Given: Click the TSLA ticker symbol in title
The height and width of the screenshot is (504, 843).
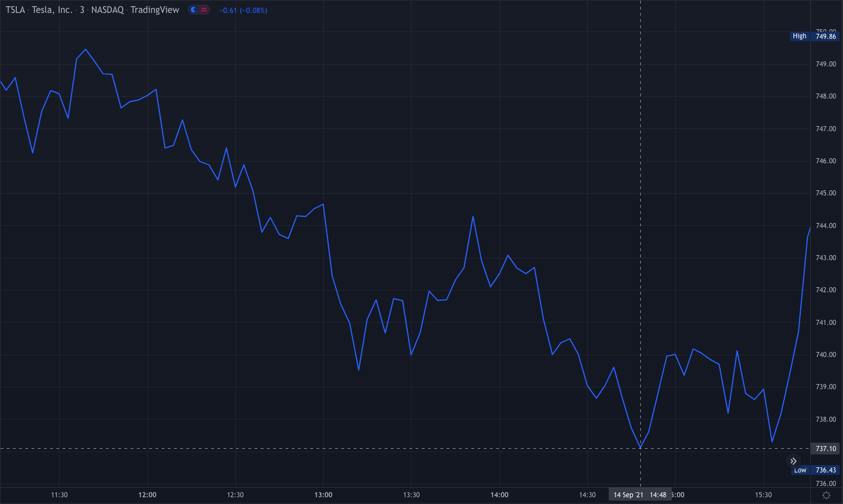Looking at the screenshot, I should pos(15,10).
